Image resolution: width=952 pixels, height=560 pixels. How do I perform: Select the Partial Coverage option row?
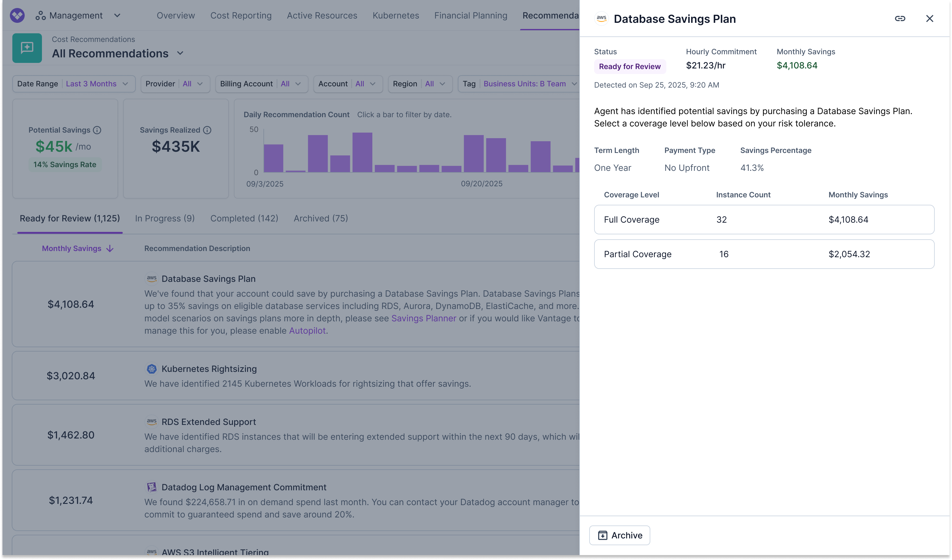tap(764, 254)
